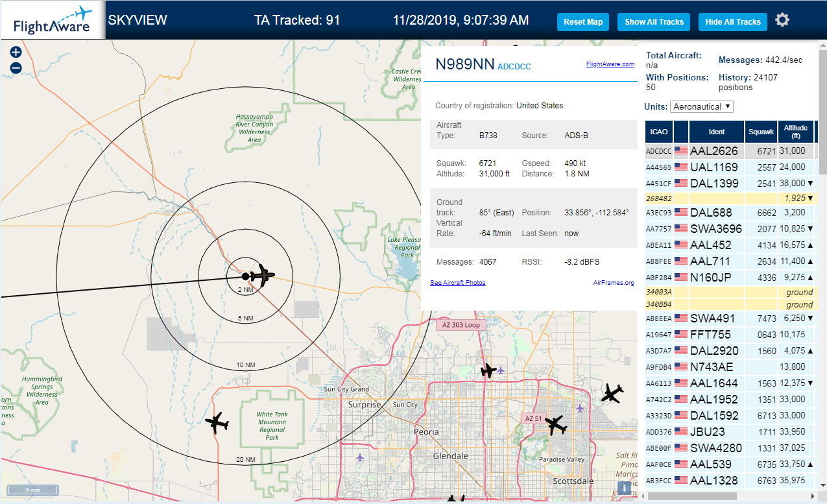Viewport: 827px width, 504px height.
Task: Open See Aircraft Photos link
Action: (458, 283)
